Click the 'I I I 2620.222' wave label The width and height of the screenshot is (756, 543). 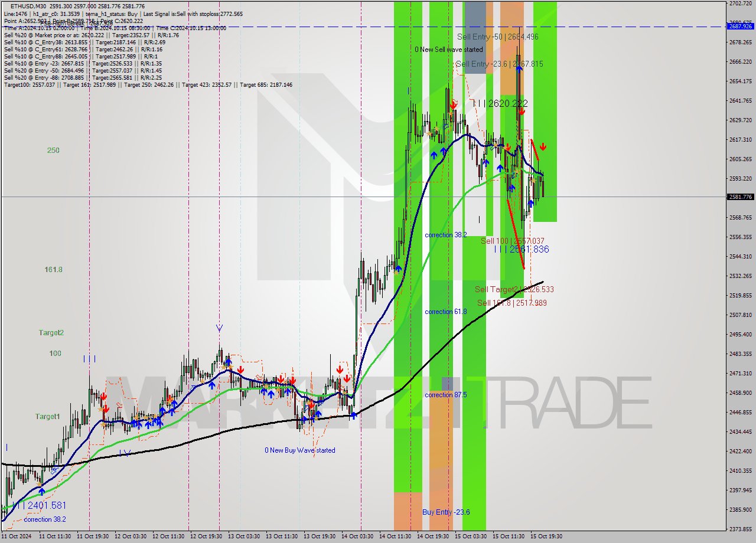click(x=501, y=103)
